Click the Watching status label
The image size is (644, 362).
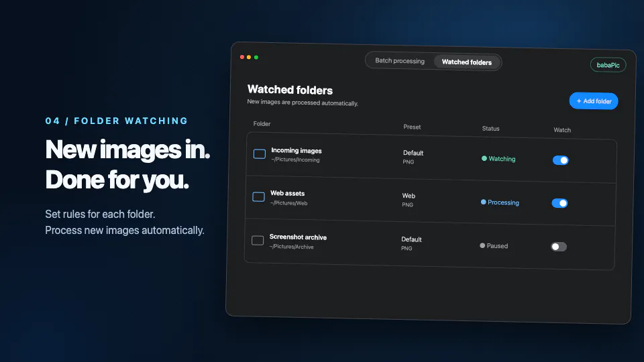[x=502, y=159]
